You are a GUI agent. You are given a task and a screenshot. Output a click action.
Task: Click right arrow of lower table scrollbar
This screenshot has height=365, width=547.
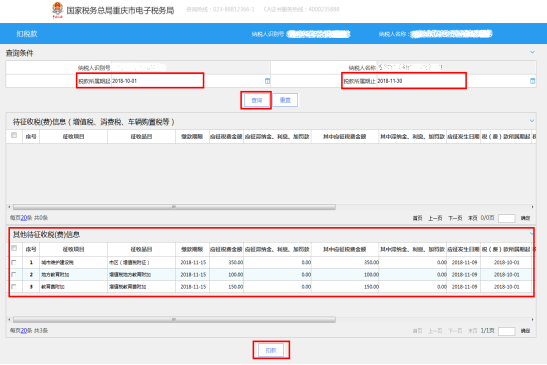pyautogui.click(x=532, y=320)
